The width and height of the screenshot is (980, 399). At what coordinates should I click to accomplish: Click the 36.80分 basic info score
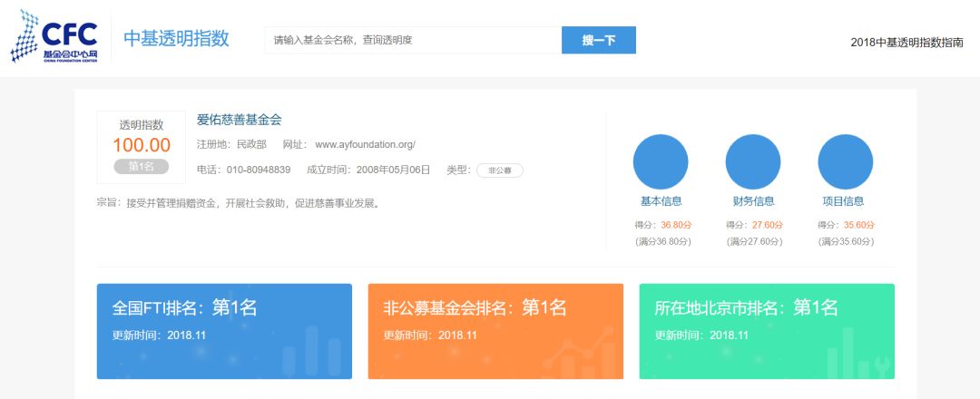click(x=676, y=225)
